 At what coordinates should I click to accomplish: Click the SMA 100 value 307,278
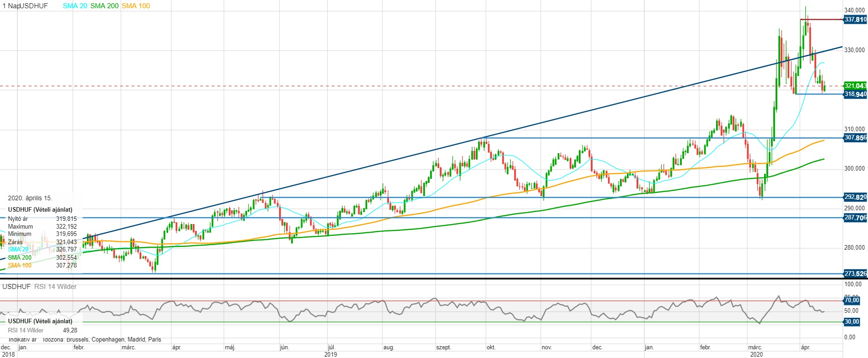click(x=66, y=265)
